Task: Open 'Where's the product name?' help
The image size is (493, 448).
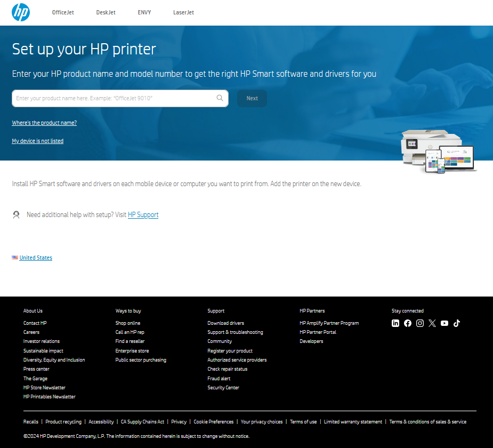Action: 44,123
